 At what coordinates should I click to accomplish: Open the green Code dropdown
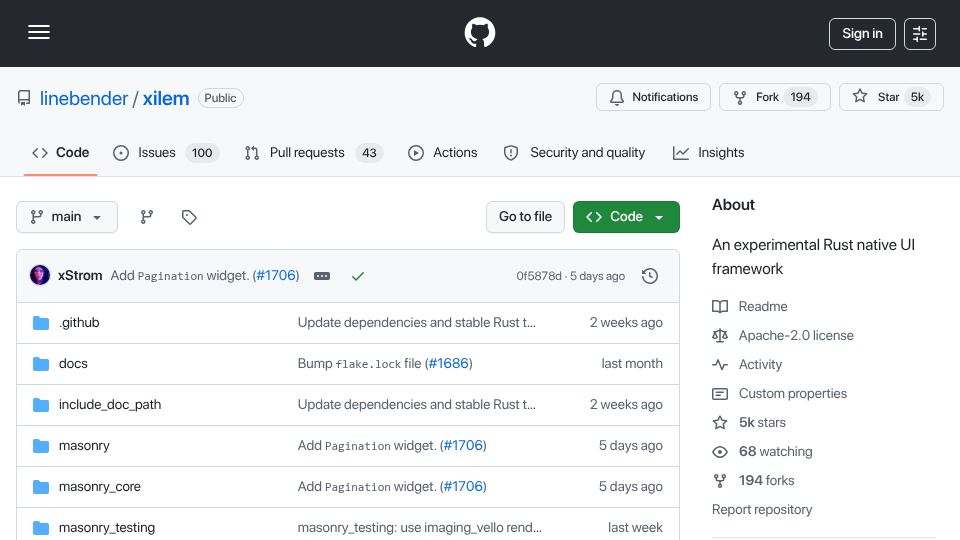pyautogui.click(x=626, y=217)
